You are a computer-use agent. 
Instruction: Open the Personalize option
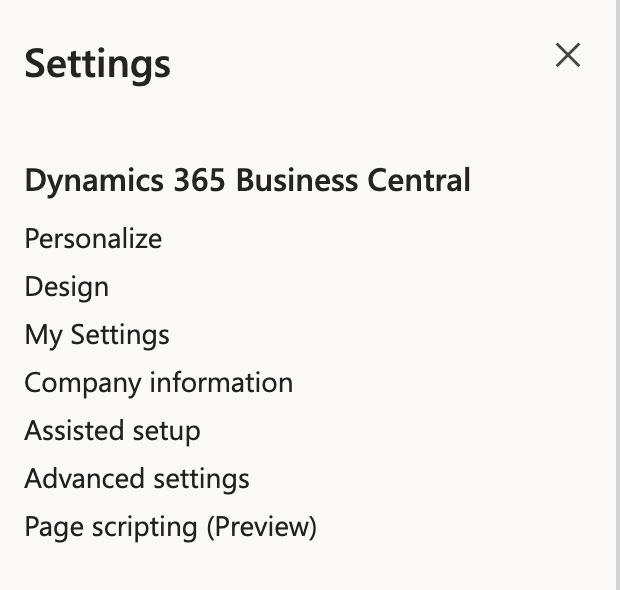[93, 239]
